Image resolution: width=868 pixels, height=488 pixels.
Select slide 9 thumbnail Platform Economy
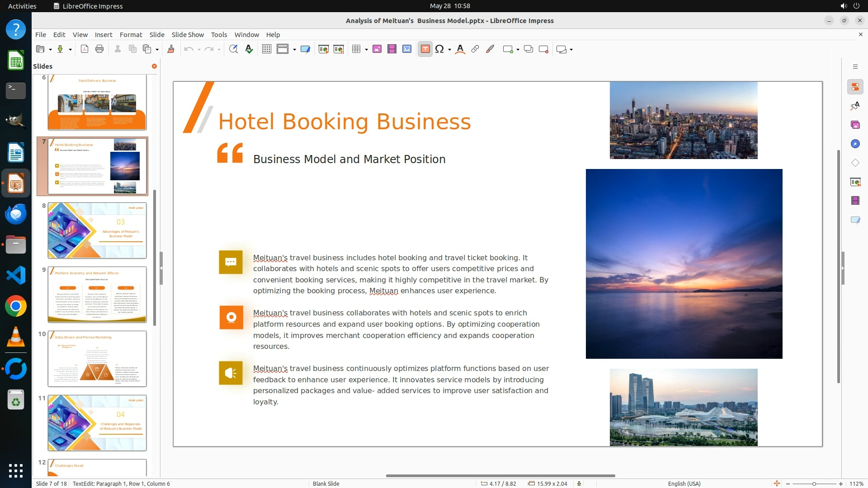click(x=97, y=295)
